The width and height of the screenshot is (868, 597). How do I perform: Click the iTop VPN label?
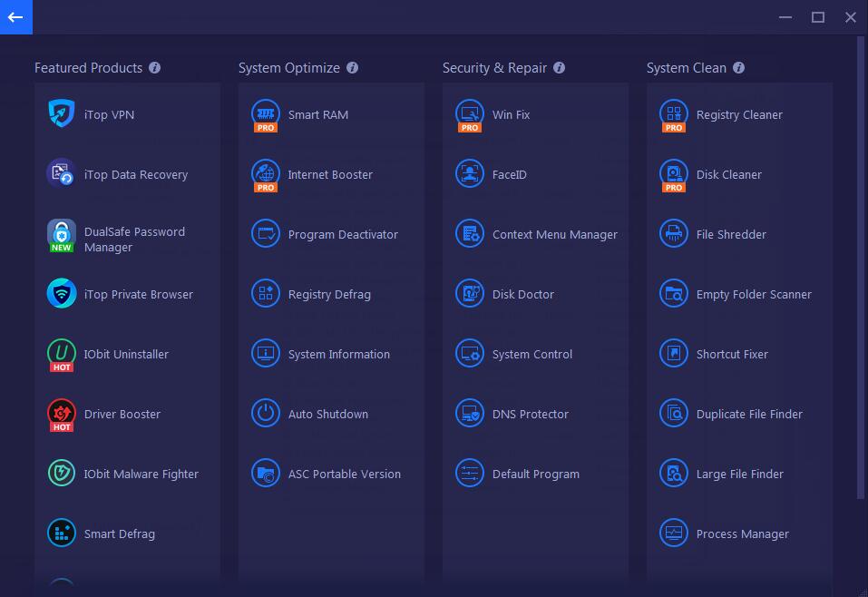tap(109, 114)
